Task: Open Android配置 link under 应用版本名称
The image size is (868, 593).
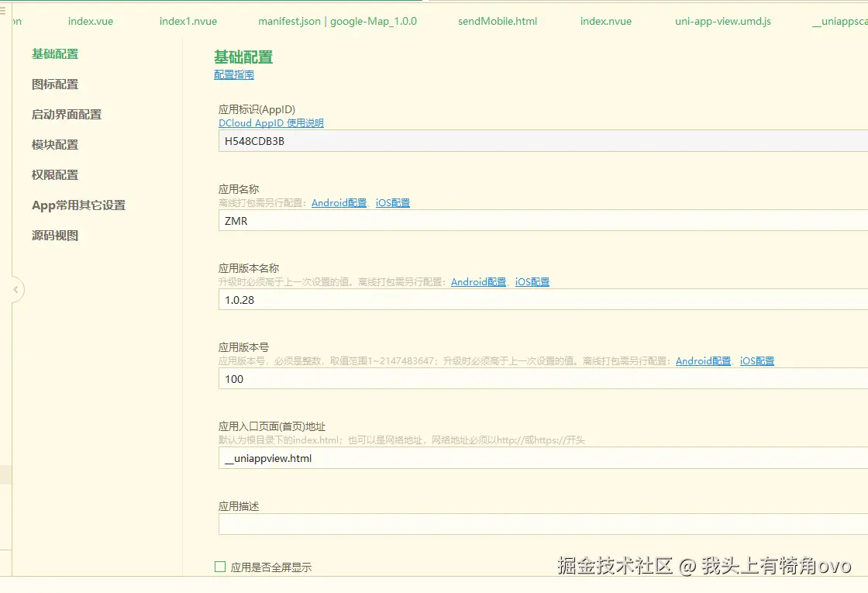Action: point(478,282)
